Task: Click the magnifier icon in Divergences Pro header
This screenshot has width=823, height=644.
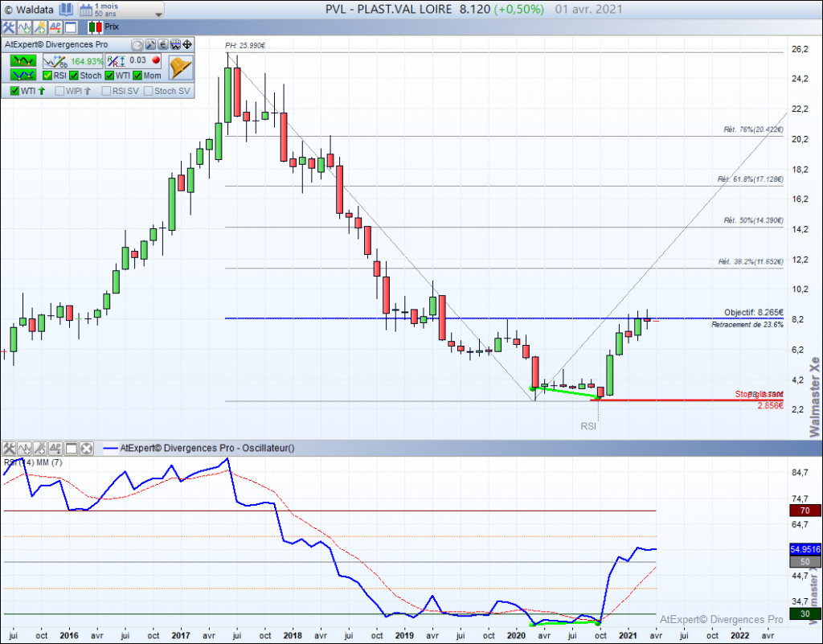Action: [136, 43]
